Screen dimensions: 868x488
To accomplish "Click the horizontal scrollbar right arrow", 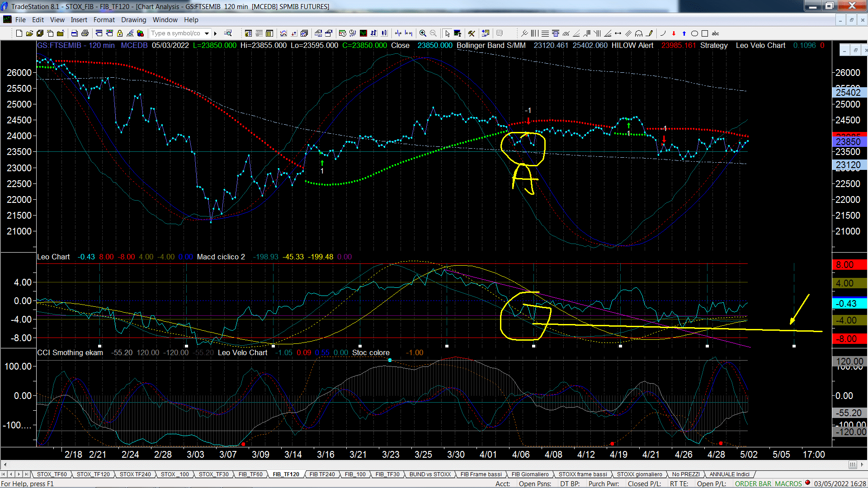I will coord(863,465).
